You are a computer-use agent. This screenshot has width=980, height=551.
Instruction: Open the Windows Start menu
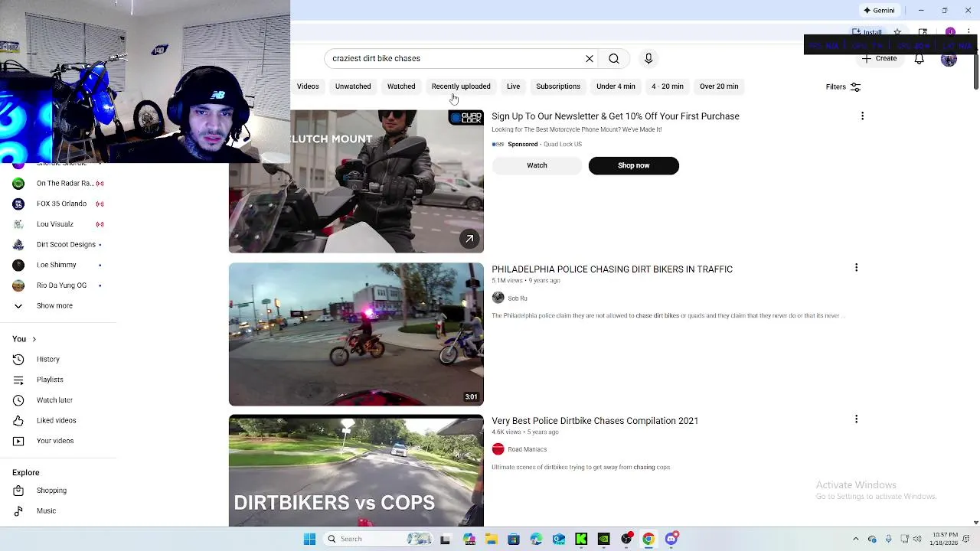pos(309,540)
